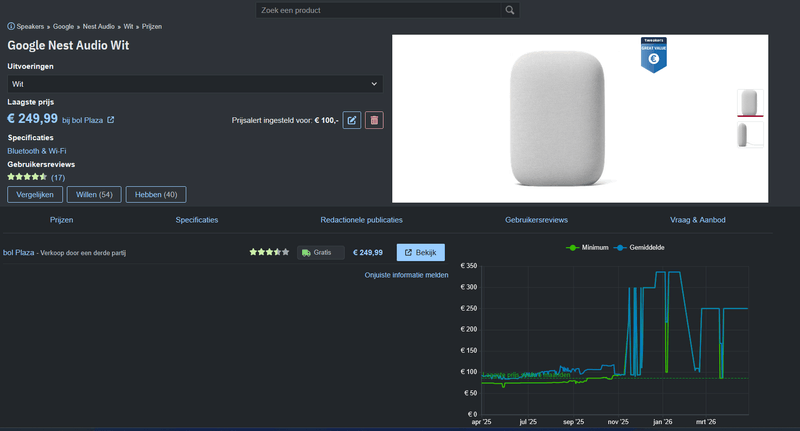Open the Prijzen breadcrumb link

[x=152, y=27]
